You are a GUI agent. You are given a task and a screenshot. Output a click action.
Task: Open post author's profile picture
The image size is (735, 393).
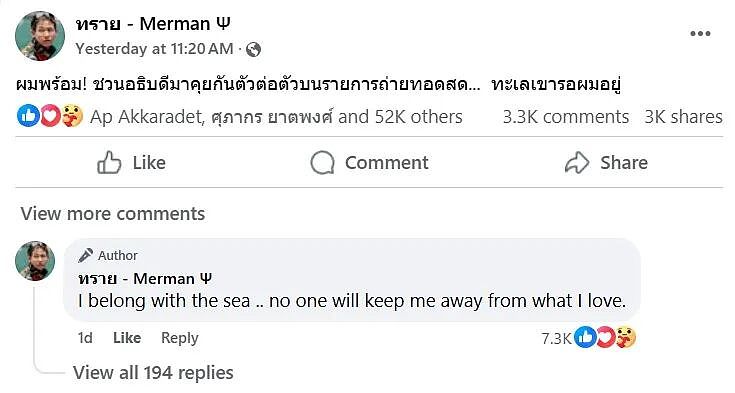pyautogui.click(x=40, y=36)
